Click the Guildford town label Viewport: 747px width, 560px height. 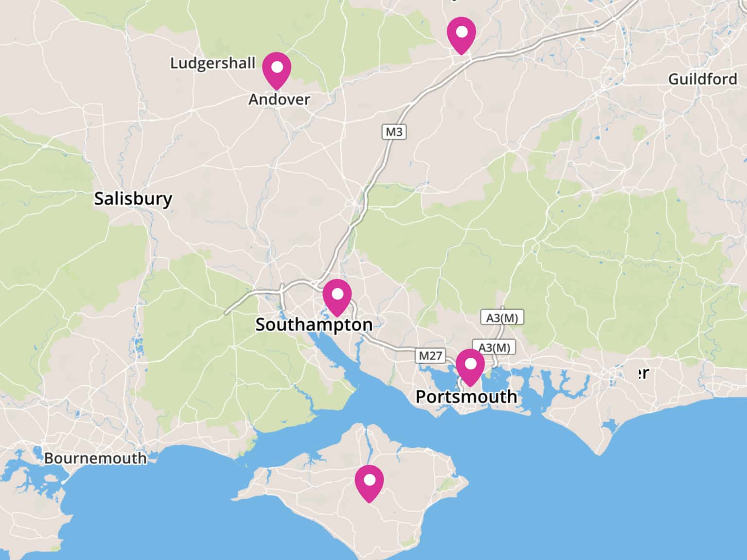pos(702,79)
